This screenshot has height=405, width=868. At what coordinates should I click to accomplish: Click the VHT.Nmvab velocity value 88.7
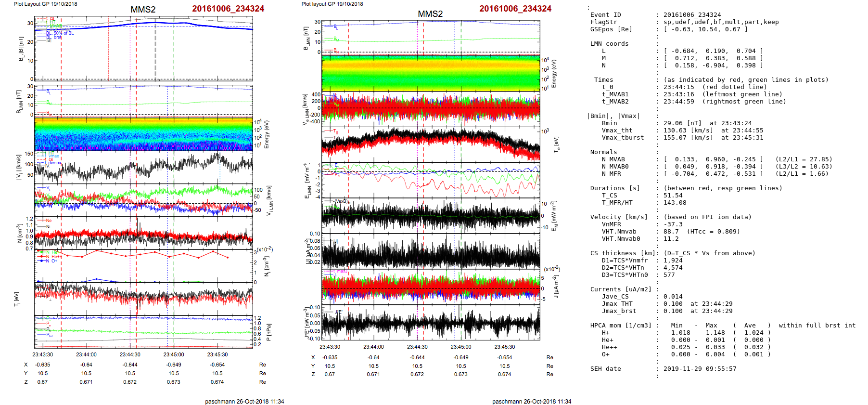tap(671, 232)
